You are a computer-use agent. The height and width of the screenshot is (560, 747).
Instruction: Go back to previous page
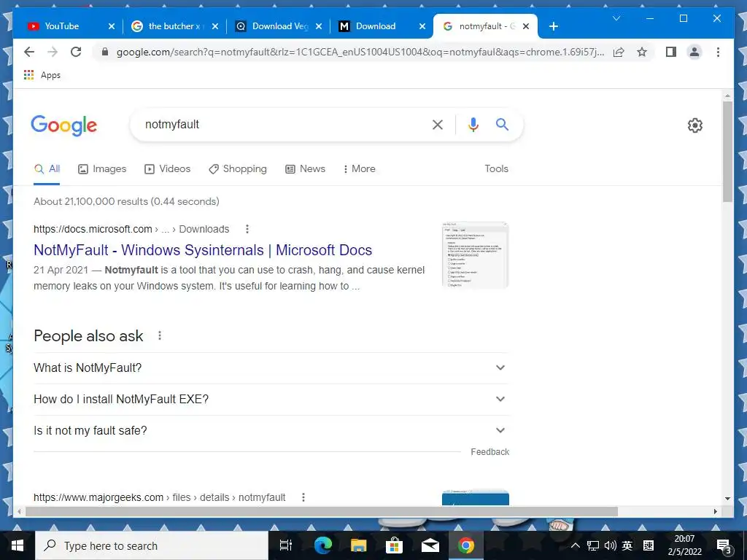coord(29,52)
